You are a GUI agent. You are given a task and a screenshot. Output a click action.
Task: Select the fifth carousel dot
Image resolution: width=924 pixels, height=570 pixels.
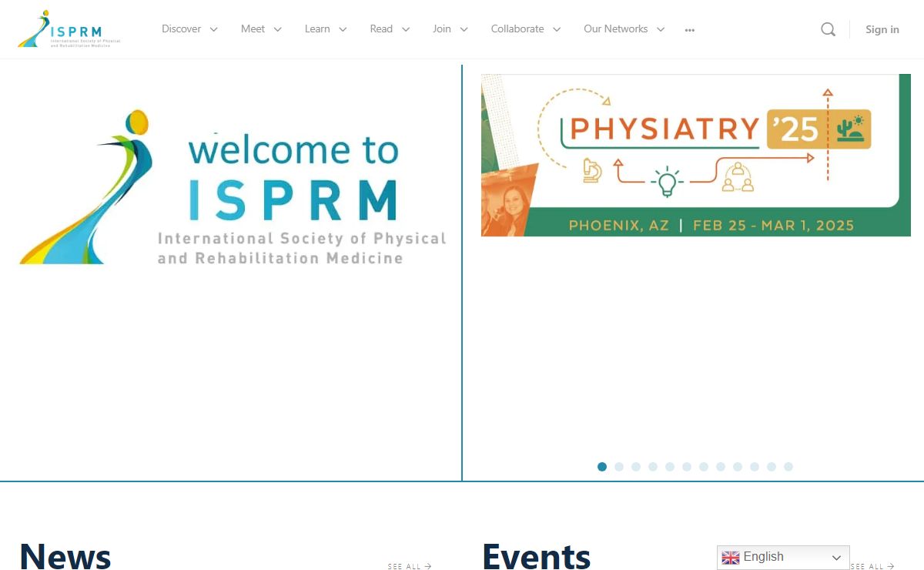pos(670,467)
